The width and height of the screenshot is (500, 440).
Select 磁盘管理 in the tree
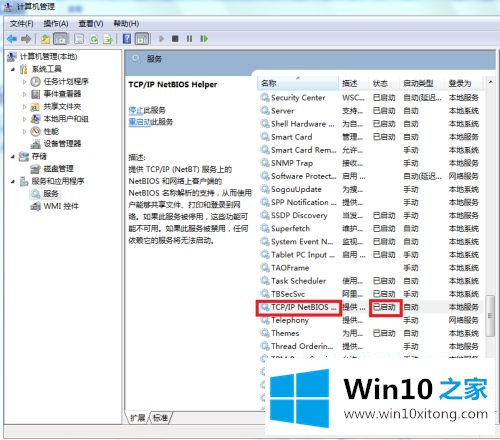pyautogui.click(x=58, y=169)
